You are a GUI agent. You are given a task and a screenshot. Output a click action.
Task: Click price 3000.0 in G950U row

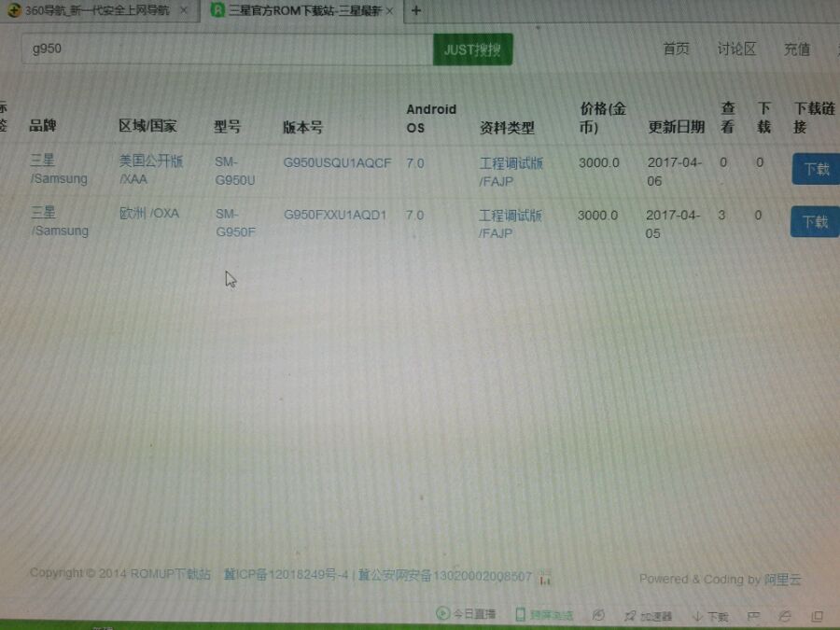click(599, 162)
